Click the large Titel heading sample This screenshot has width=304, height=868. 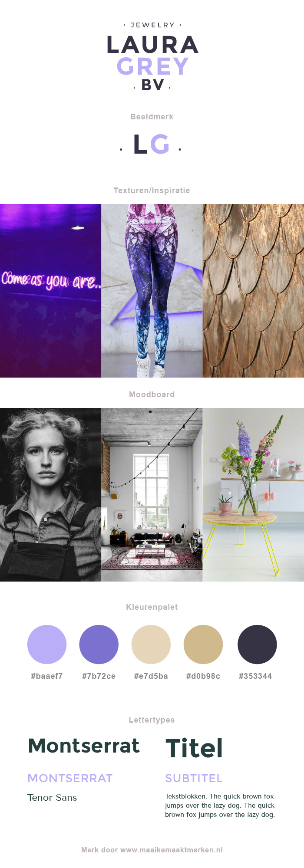click(x=194, y=748)
